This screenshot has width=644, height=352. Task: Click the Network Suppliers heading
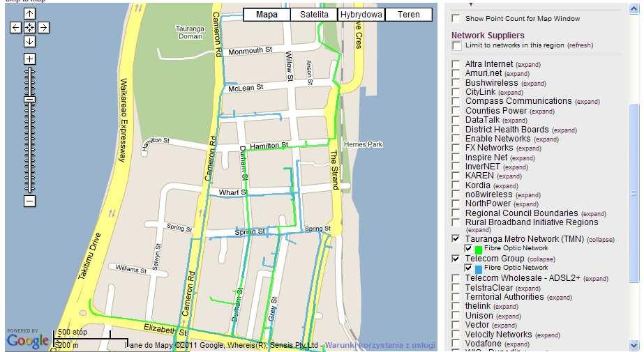pyautogui.click(x=488, y=36)
